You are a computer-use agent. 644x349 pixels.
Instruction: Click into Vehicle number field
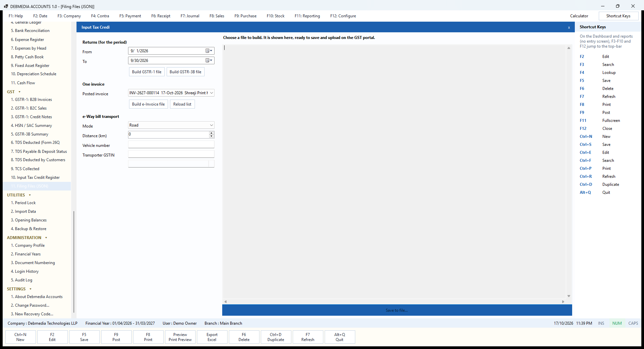point(171,145)
